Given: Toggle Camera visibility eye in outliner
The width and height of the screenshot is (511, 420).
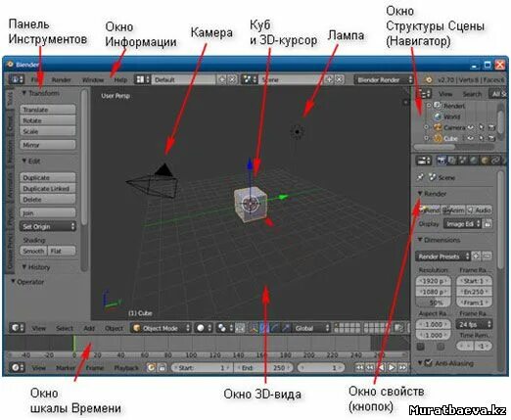Looking at the screenshot, I should (x=471, y=127).
